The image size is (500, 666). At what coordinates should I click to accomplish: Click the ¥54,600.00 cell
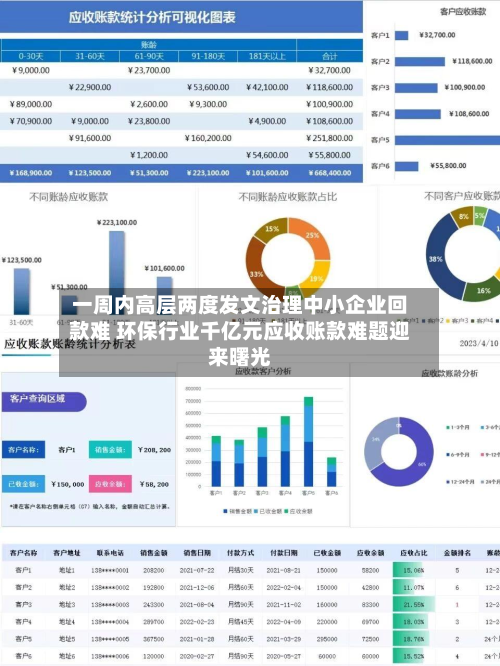point(267,155)
